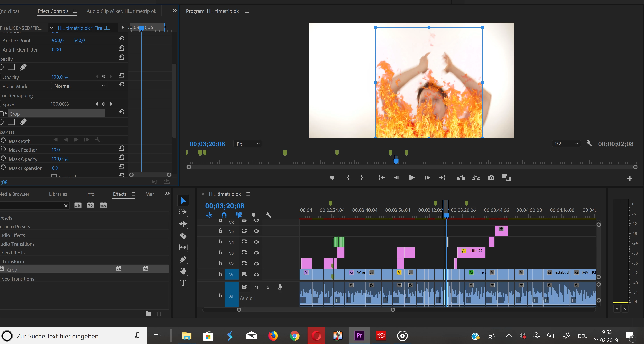Toggle V3 track output eye icon
This screenshot has height=344, width=644.
pos(256,253)
